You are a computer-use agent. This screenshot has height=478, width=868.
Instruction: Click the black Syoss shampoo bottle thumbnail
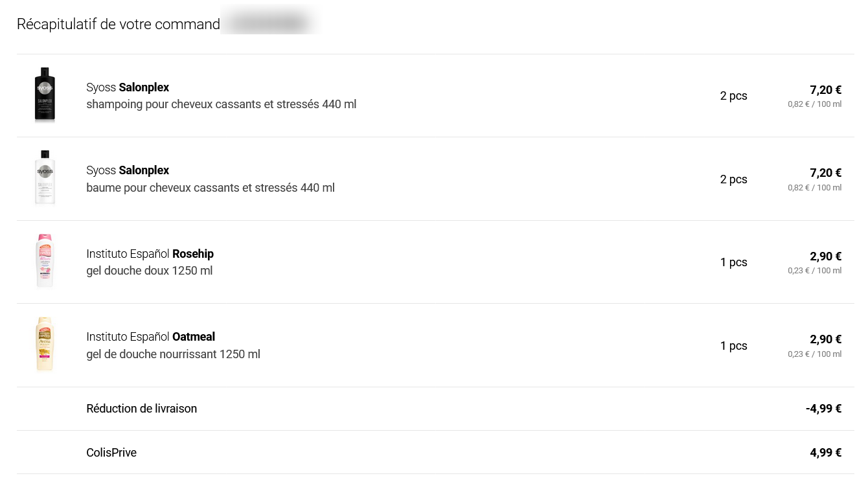(x=45, y=95)
